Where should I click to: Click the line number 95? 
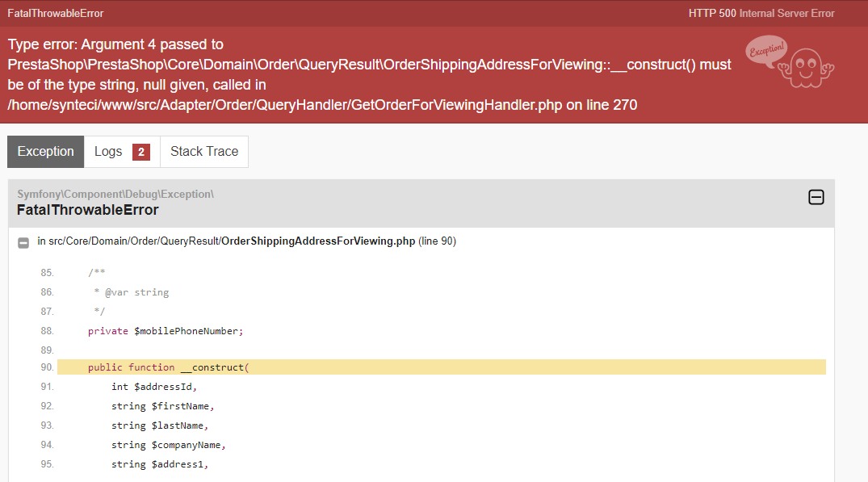pos(47,463)
